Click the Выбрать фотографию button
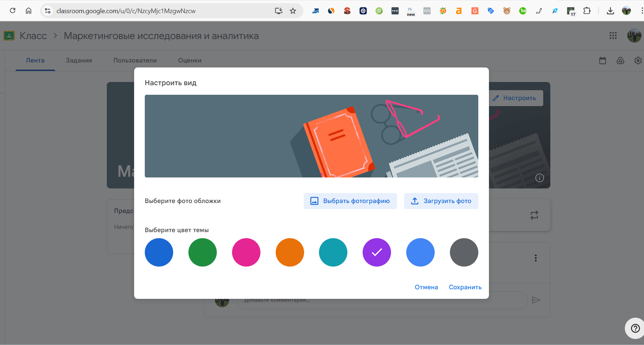644x345 pixels. pos(350,201)
